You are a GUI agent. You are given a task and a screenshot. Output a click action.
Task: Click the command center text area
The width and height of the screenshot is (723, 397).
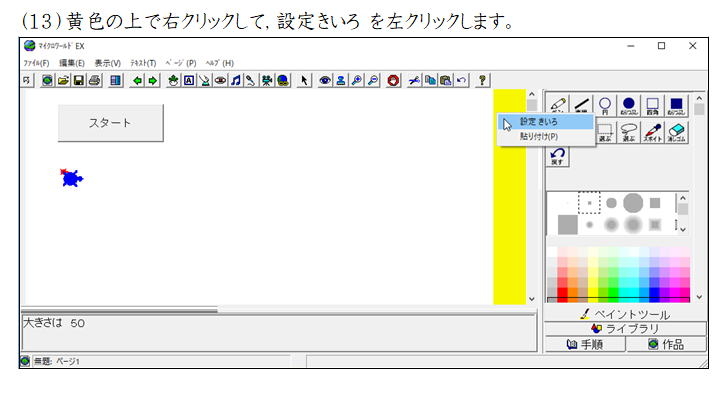(279, 332)
